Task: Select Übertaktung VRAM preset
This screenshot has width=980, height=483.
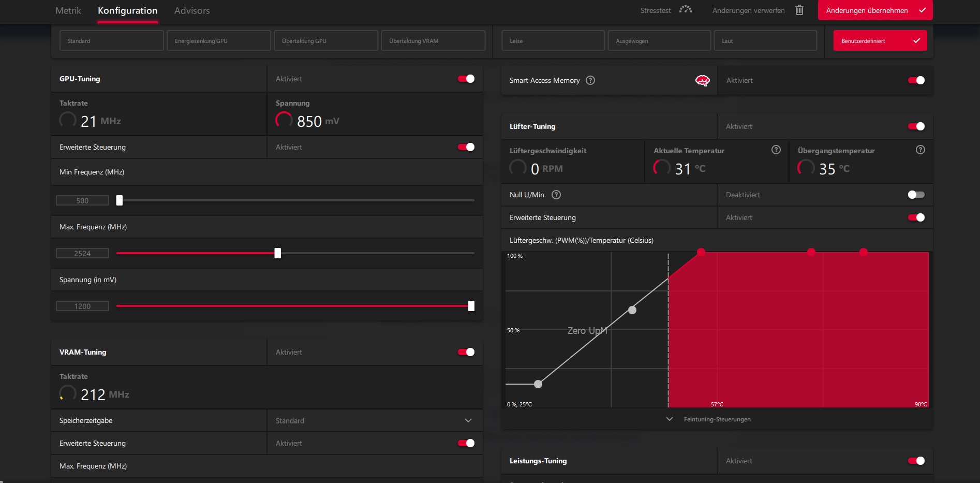Action: 433,40
